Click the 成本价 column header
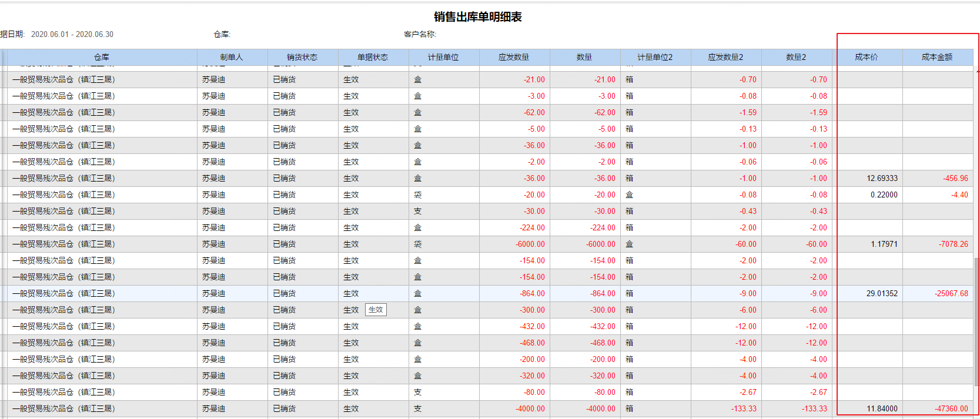 pyautogui.click(x=867, y=57)
